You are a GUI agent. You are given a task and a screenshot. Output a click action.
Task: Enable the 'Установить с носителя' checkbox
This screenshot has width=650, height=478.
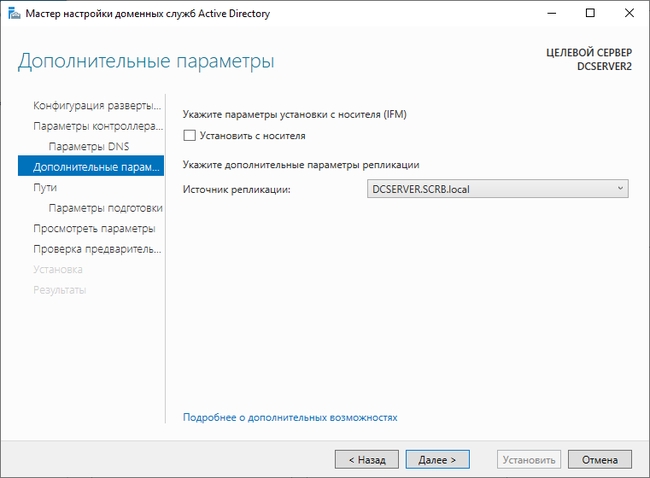pos(189,136)
